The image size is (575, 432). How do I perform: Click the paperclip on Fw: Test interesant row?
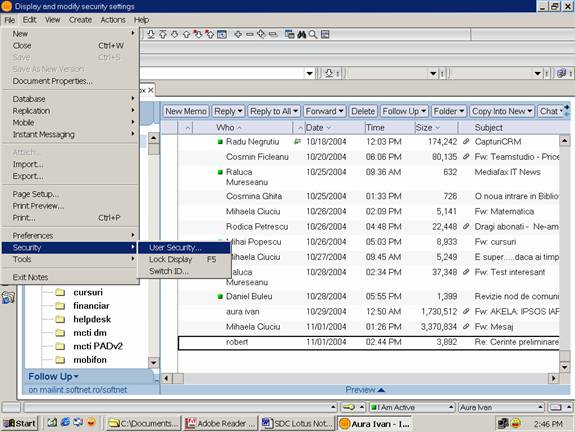(466, 272)
